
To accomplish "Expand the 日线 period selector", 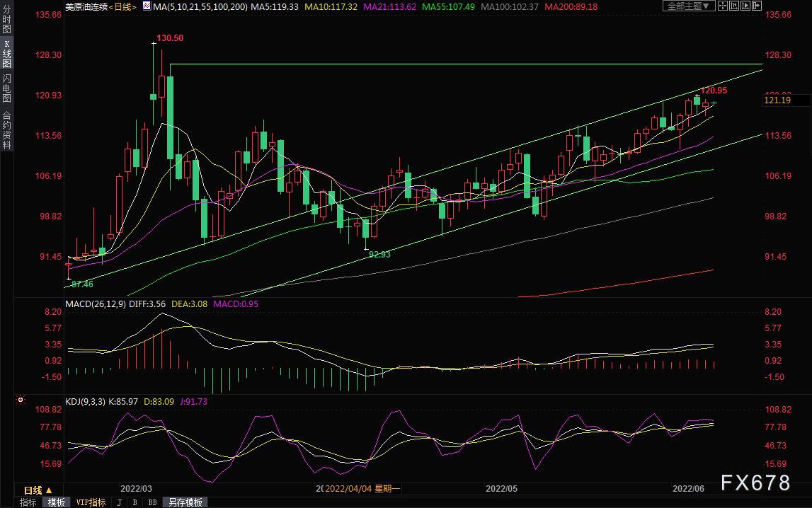I will pyautogui.click(x=38, y=490).
